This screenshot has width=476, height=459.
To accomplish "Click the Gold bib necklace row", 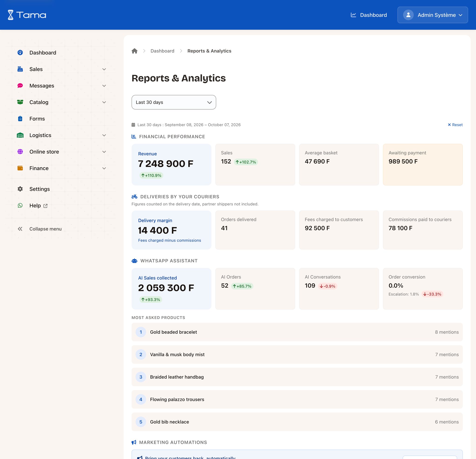I will [297, 422].
